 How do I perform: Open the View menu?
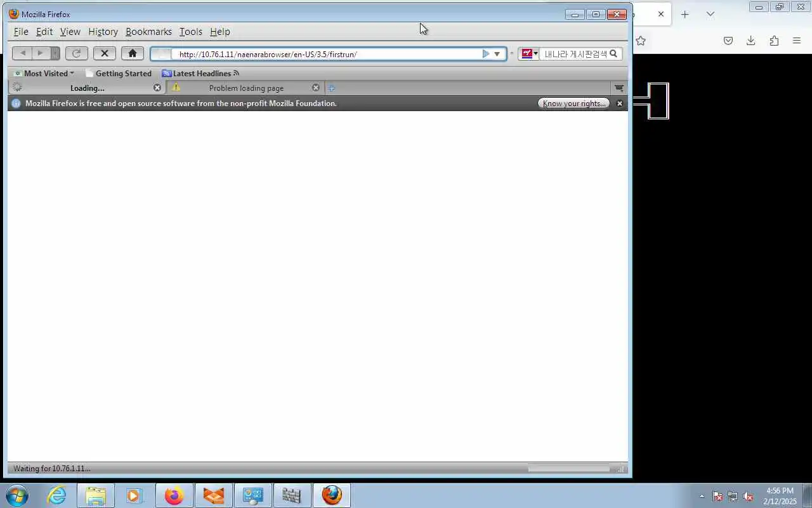[70, 31]
